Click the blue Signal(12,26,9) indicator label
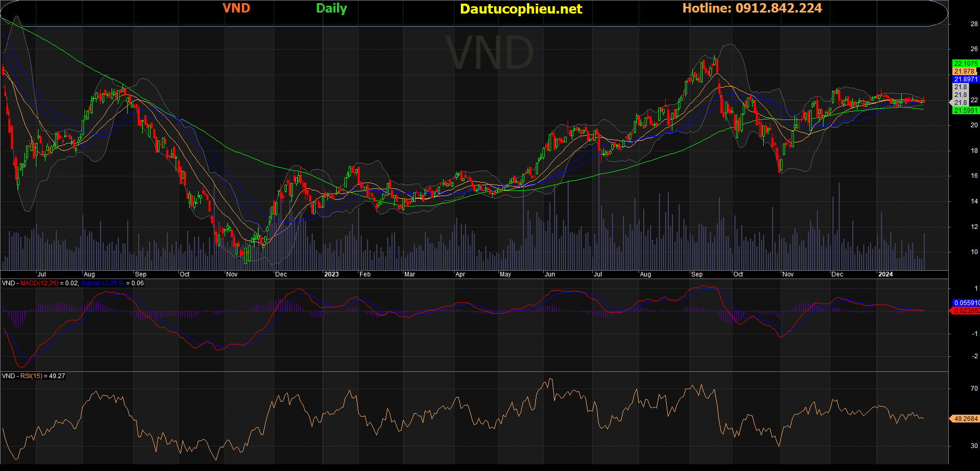980x471 pixels. [x=103, y=283]
